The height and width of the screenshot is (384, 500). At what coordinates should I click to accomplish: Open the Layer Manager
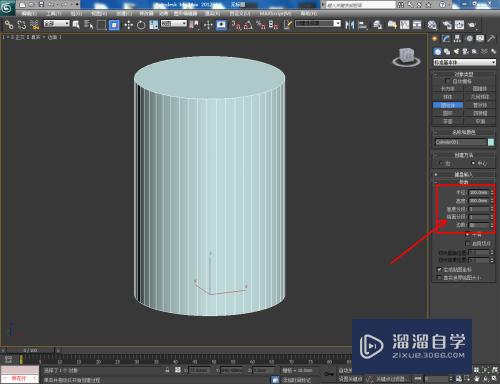tap(377, 25)
